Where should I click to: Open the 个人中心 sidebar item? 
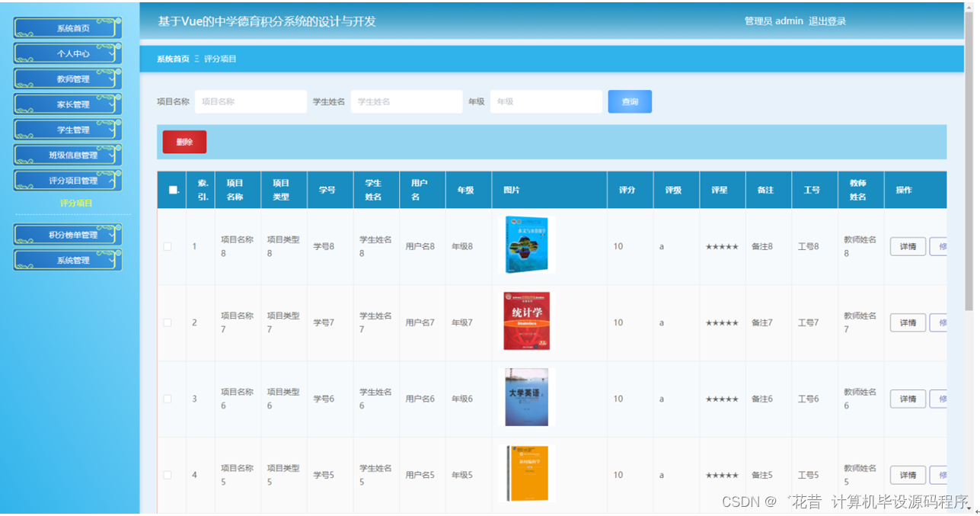tap(67, 53)
